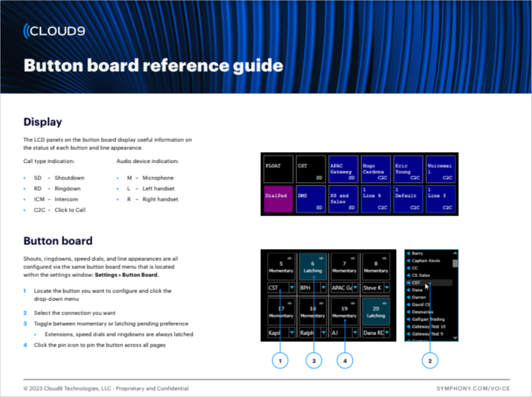Click the pin icon on button 5

[x=290, y=258]
